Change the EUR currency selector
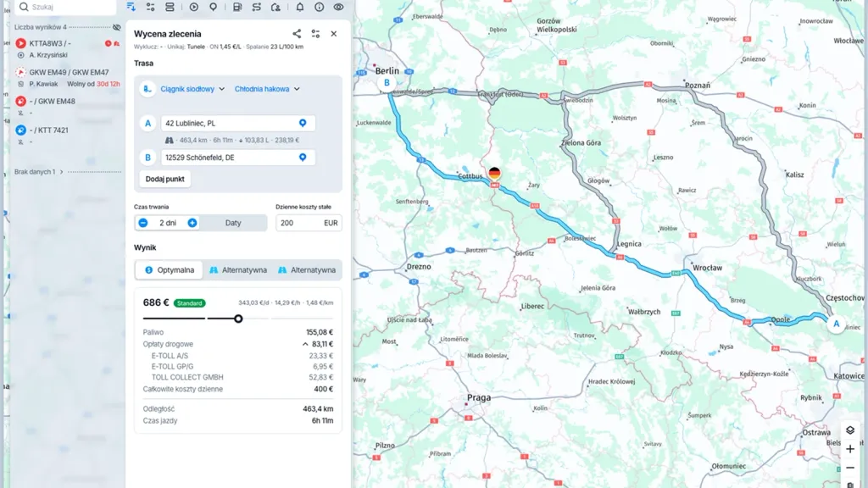The image size is (868, 488). pos(331,223)
